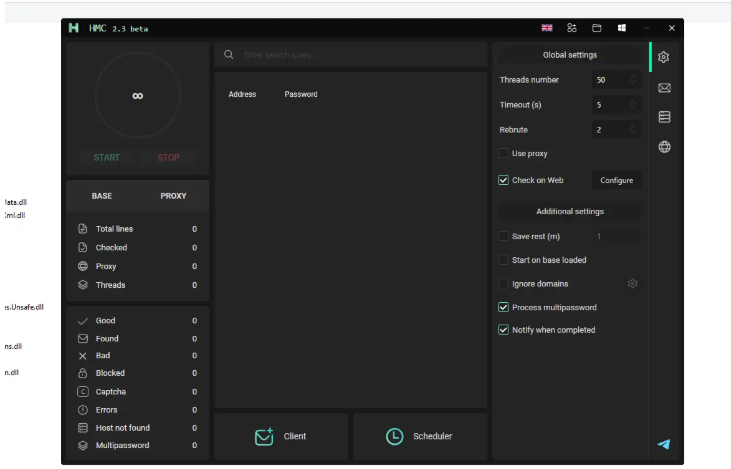The image size is (731, 469).
Task: Click the Windows logo icon in title bar
Action: [x=622, y=28]
